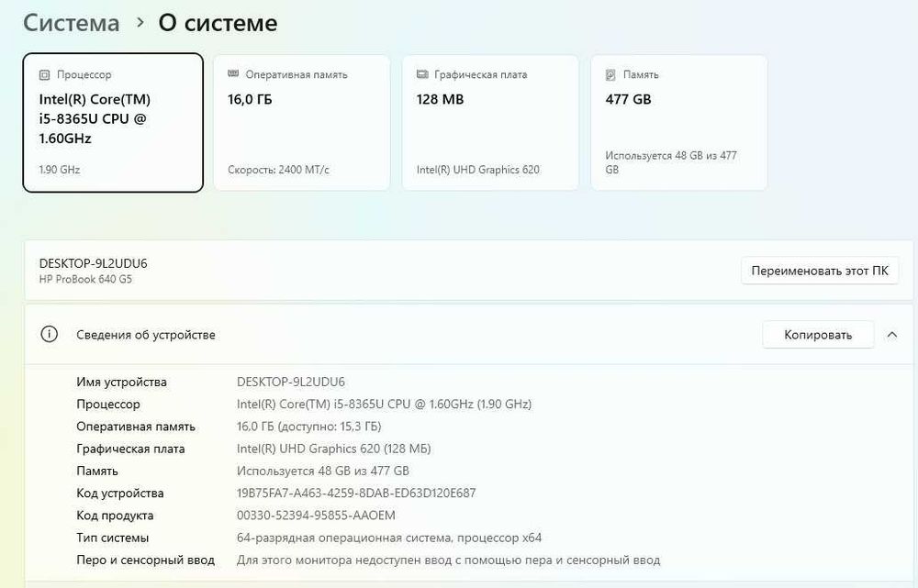Image resolution: width=918 pixels, height=588 pixels.
Task: Click the breadcrumb chevron after Система
Action: [x=140, y=22]
